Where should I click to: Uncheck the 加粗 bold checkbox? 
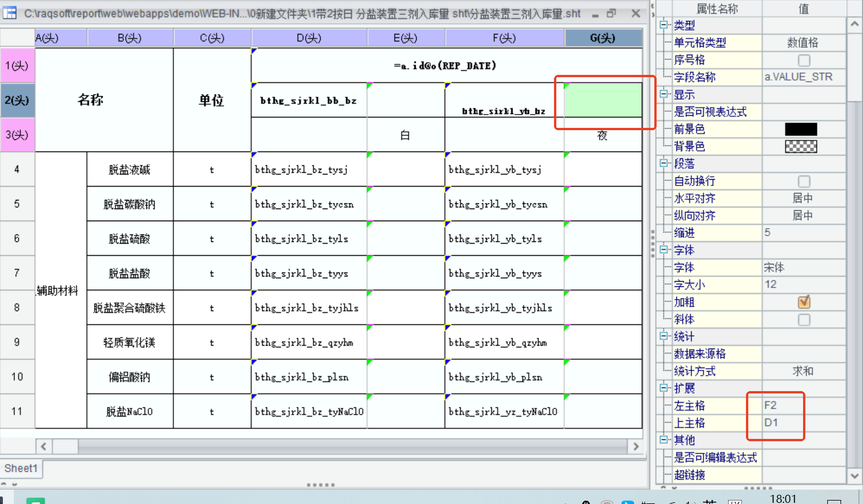click(x=804, y=302)
